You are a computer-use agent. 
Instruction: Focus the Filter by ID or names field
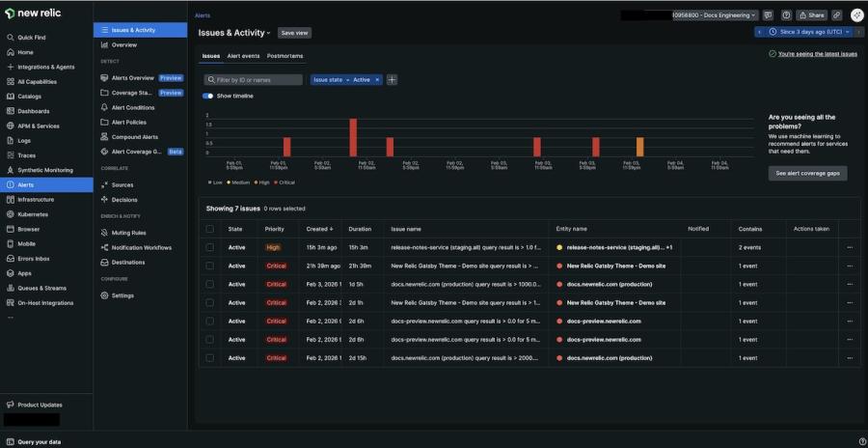click(x=254, y=80)
